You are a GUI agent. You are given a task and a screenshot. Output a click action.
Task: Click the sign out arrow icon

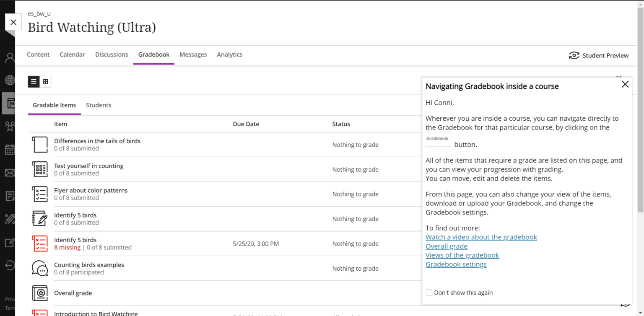(x=10, y=265)
